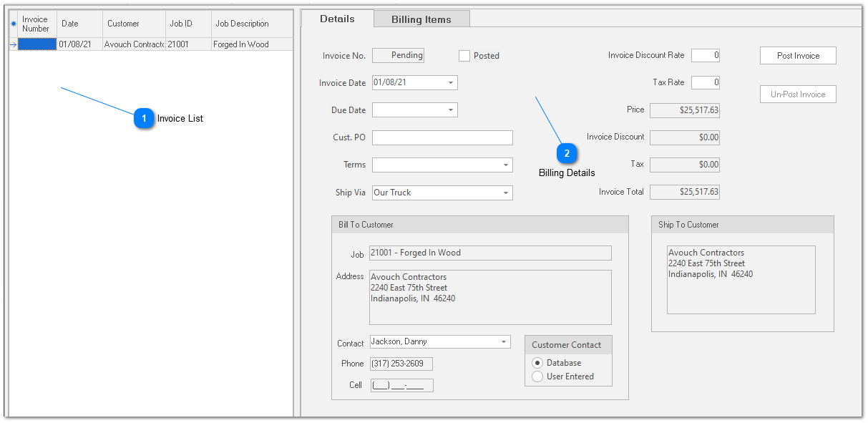Image resolution: width=868 pixels, height=423 pixels.
Task: Click the Cust. PO input field
Action: [442, 137]
